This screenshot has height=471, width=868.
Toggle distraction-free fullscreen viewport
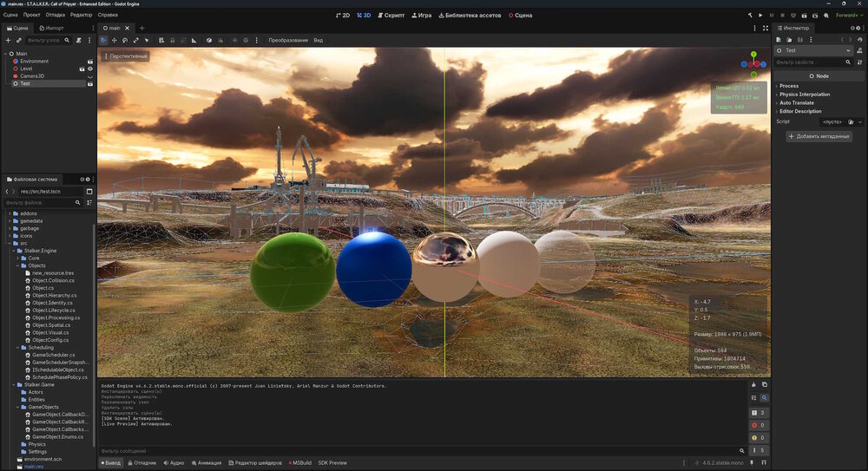(x=766, y=29)
